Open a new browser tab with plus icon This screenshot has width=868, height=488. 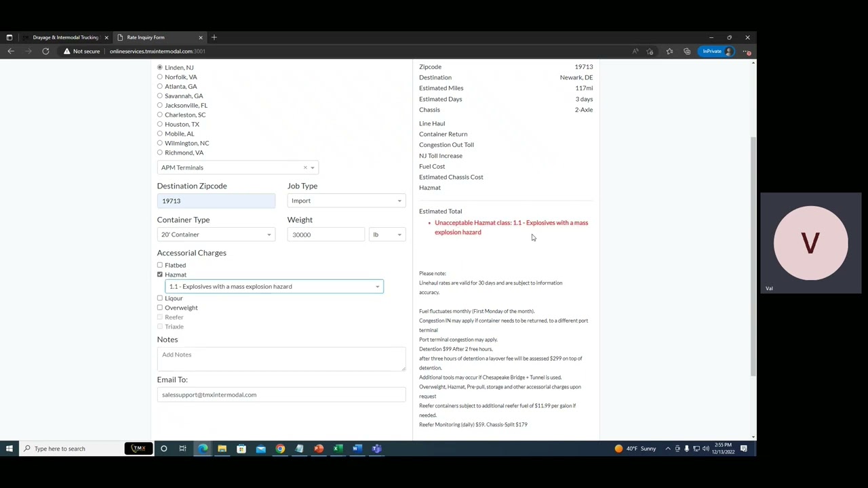tap(214, 37)
